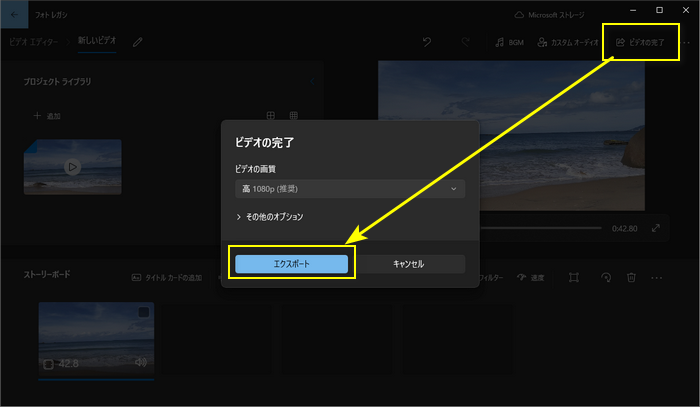Expand その他のオプション section
700x407 pixels.
(270, 217)
